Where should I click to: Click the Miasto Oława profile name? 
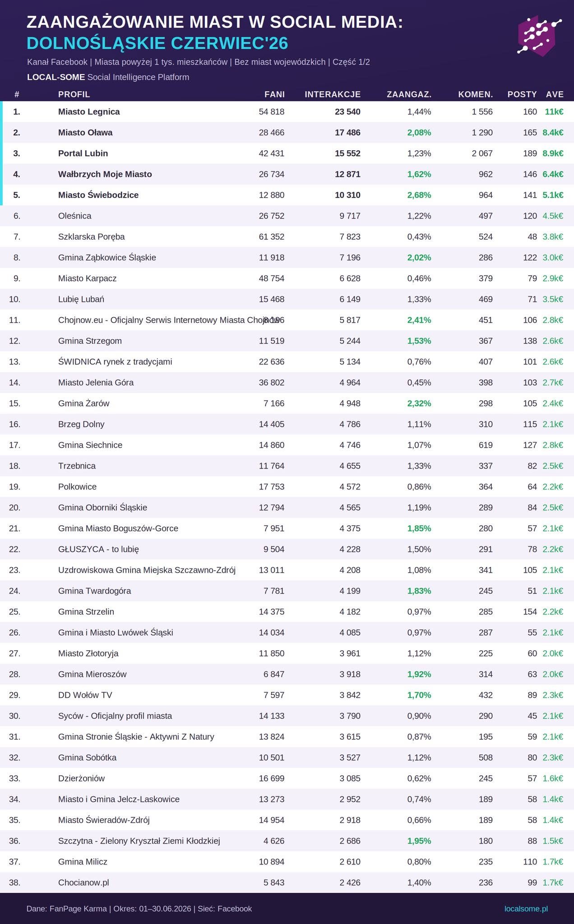(85, 133)
